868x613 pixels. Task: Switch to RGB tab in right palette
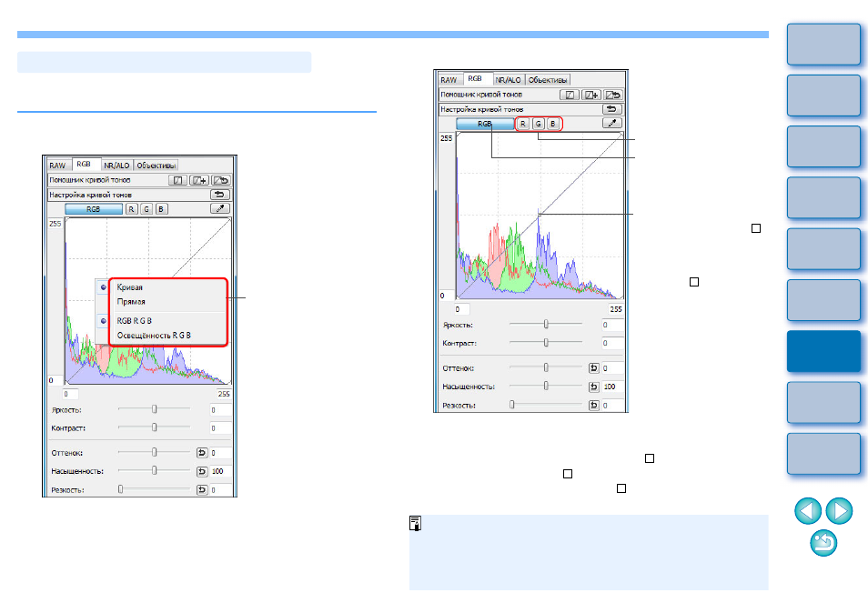coord(475,78)
